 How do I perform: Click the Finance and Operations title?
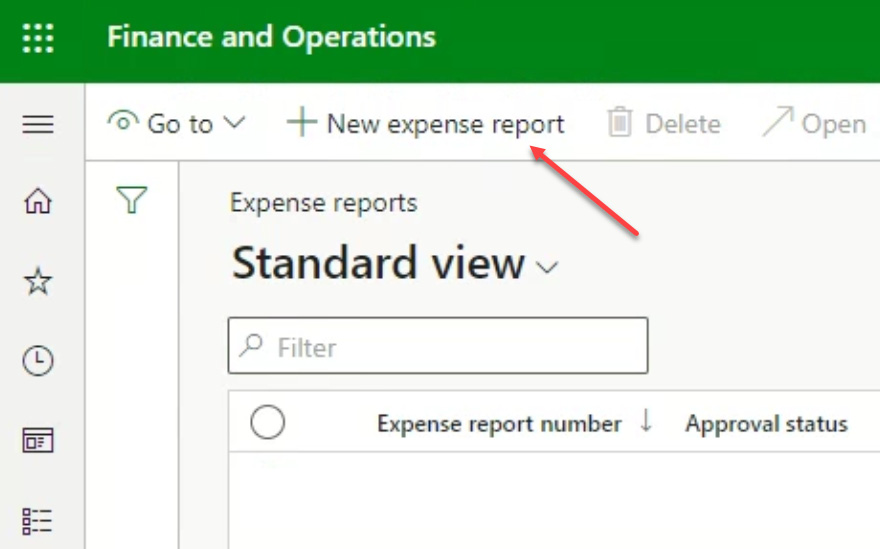pyautogui.click(x=272, y=37)
